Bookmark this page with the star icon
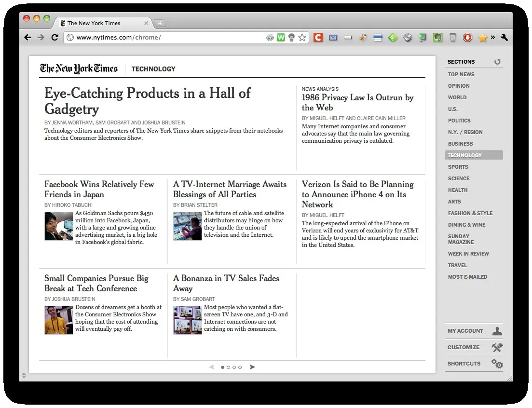532x408 pixels. click(x=302, y=37)
